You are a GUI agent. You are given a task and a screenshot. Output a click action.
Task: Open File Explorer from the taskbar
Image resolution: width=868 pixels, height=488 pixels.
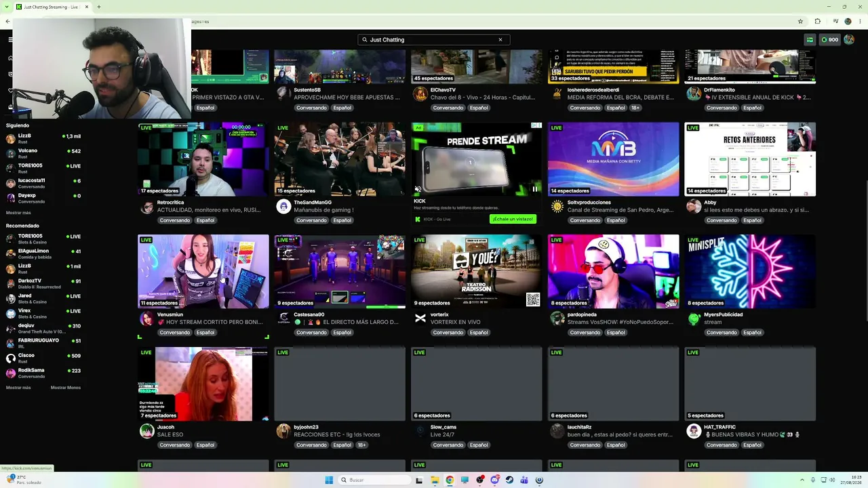435,480
